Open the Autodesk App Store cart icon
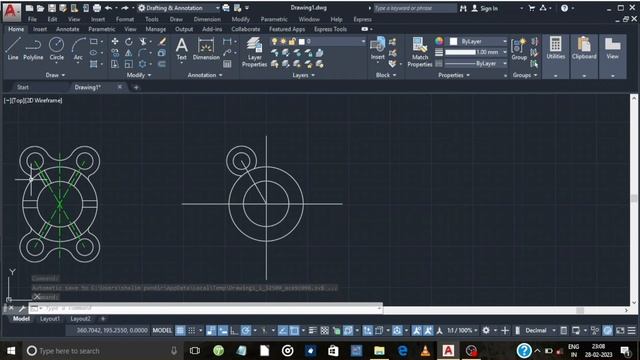The width and height of the screenshot is (640, 360). pos(531,8)
